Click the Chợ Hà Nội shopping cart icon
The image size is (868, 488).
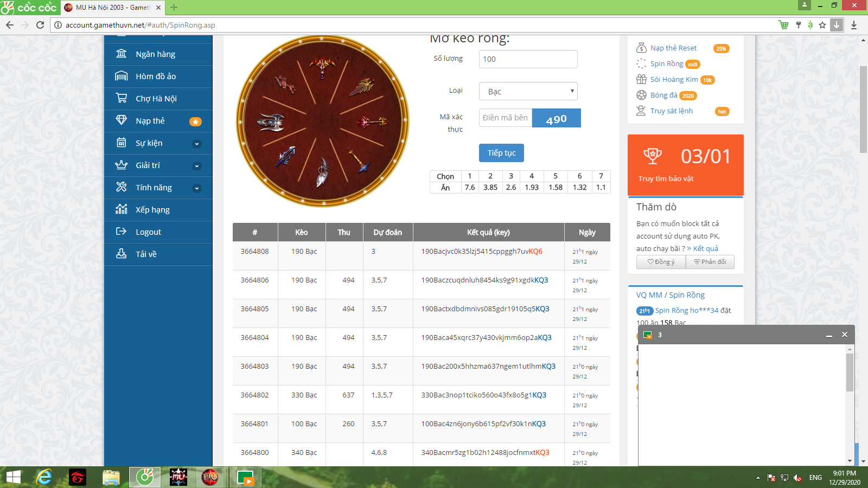[x=122, y=98]
